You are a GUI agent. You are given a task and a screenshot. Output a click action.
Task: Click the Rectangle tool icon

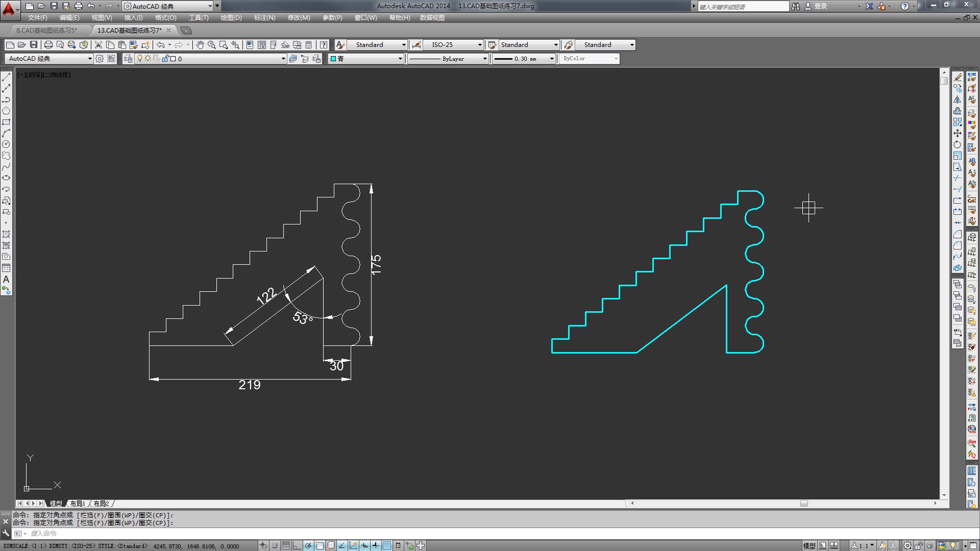pyautogui.click(x=8, y=122)
